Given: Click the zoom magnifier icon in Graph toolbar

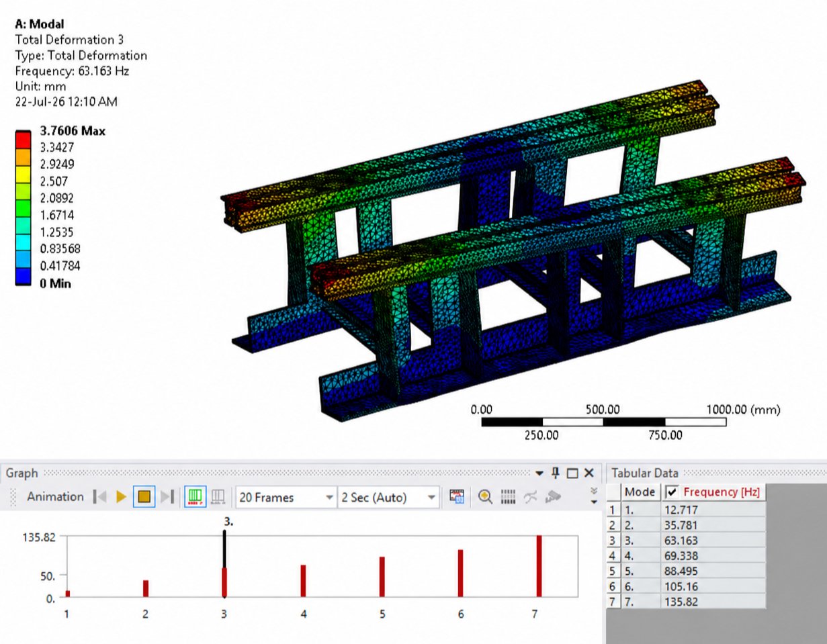Looking at the screenshot, I should pos(485,497).
